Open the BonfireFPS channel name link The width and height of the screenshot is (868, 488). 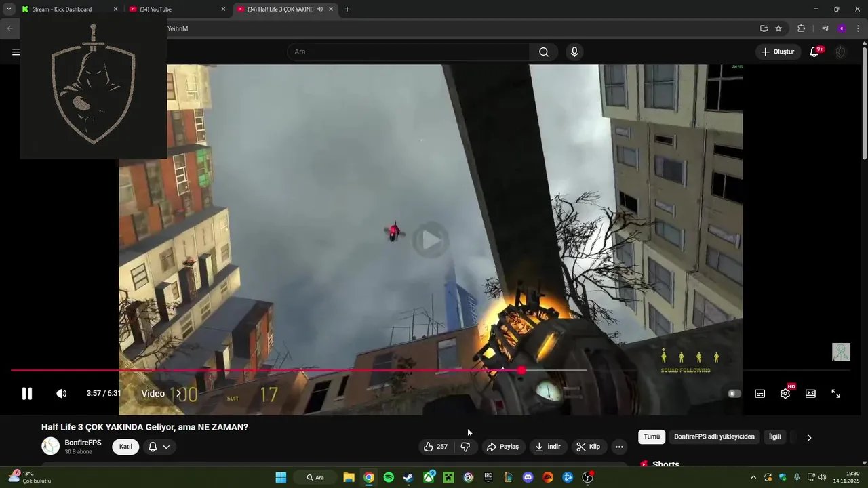point(83,443)
